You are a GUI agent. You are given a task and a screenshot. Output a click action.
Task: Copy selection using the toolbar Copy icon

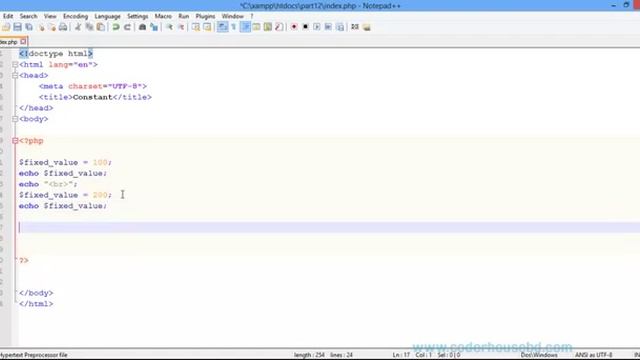coord(89,27)
